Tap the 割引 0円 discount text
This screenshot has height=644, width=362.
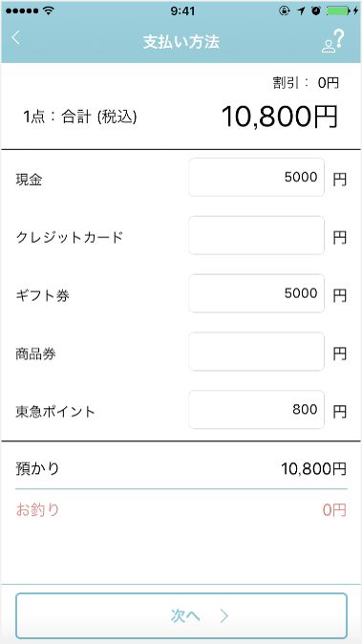click(306, 83)
